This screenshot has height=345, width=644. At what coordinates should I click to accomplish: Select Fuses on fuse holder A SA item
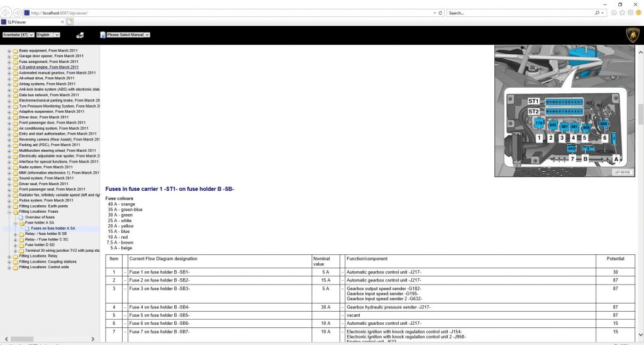53,229
